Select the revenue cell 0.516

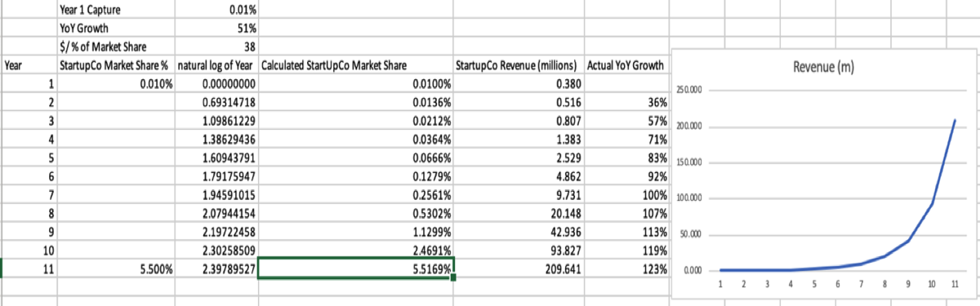pyautogui.click(x=519, y=102)
